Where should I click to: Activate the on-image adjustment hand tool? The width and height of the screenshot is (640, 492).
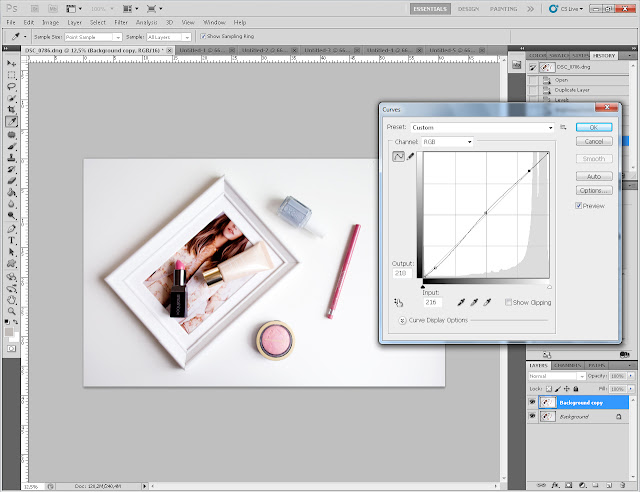click(398, 303)
